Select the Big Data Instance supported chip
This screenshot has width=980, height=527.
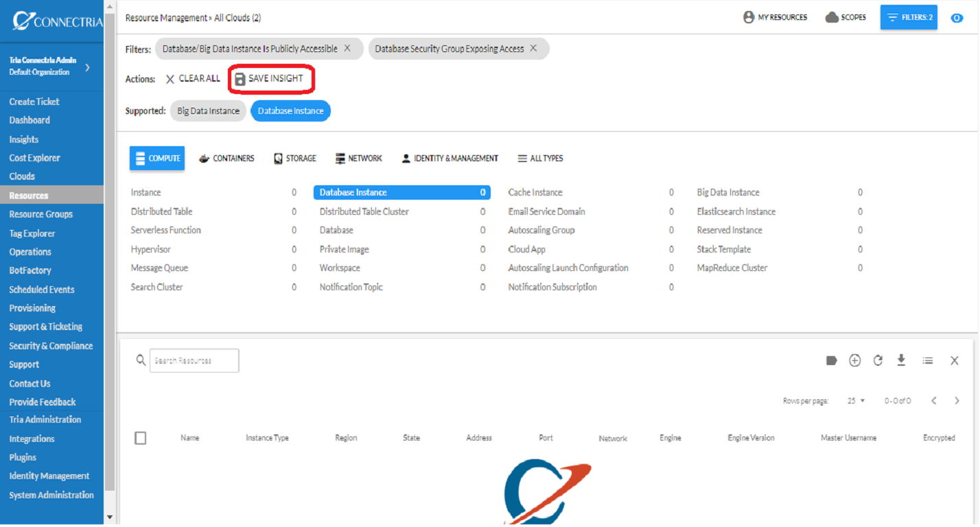(x=208, y=110)
